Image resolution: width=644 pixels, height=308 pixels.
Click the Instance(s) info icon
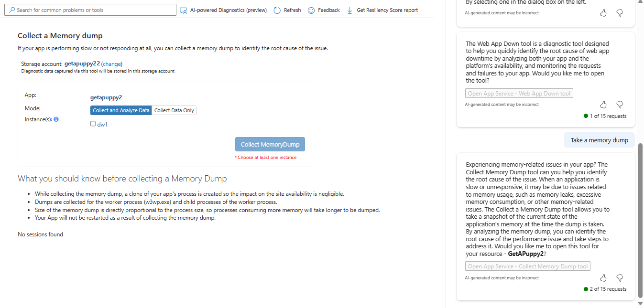tap(56, 119)
